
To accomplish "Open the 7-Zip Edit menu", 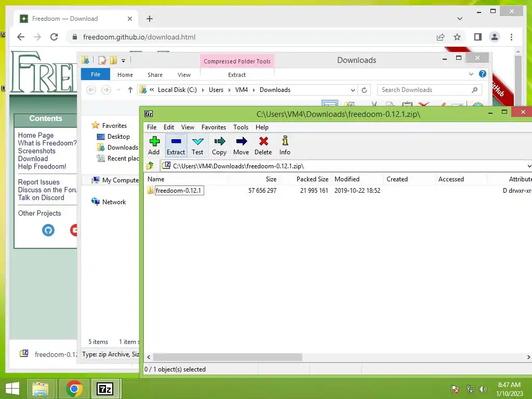I will [x=169, y=127].
